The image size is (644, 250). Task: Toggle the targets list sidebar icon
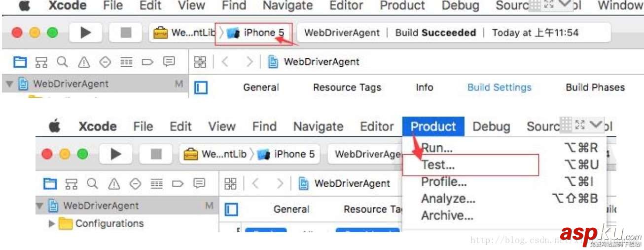coord(201,88)
